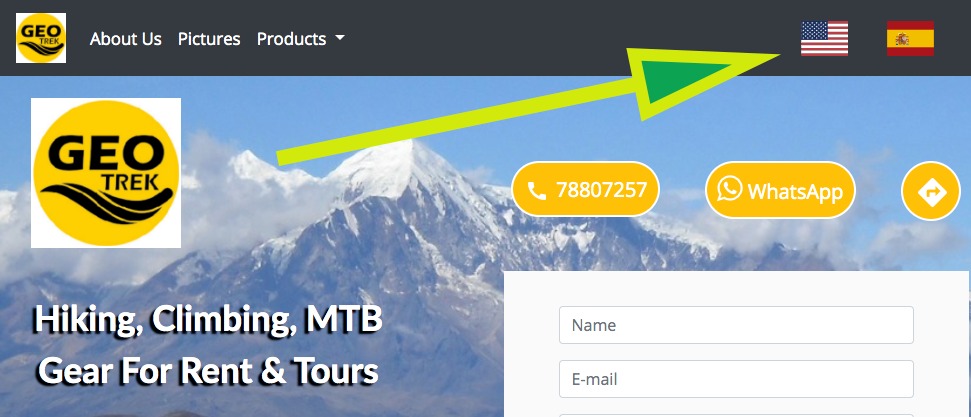Click the small GeoTrek logo in navbar
The height and width of the screenshot is (417, 971).
[41, 38]
